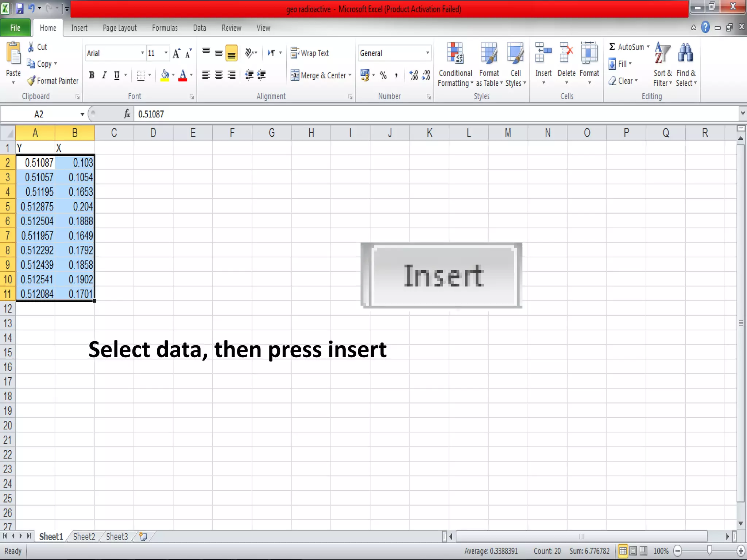The height and width of the screenshot is (560, 747).
Task: Click zoom out minus button
Action: click(x=677, y=551)
